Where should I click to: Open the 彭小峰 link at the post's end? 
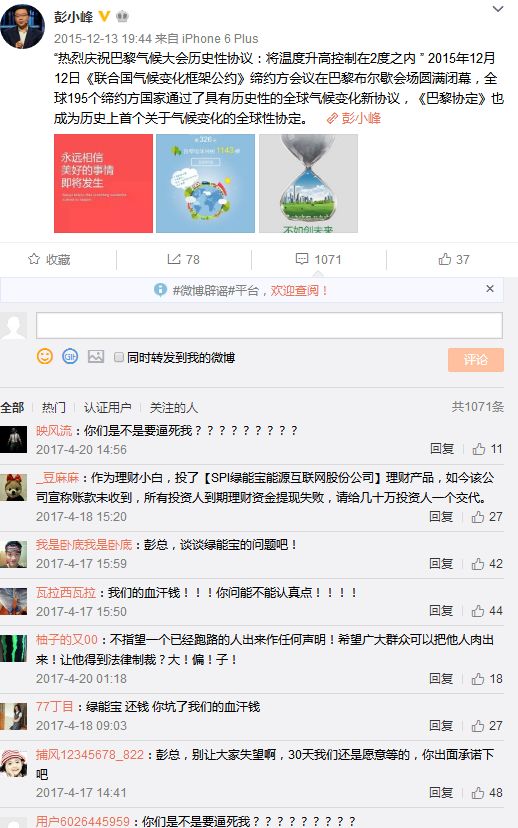click(354, 118)
